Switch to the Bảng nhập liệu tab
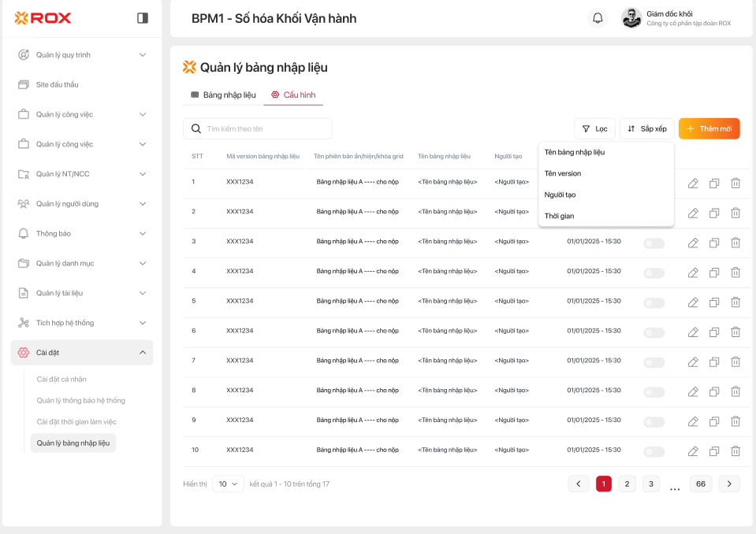The image size is (756, 534). [x=223, y=95]
